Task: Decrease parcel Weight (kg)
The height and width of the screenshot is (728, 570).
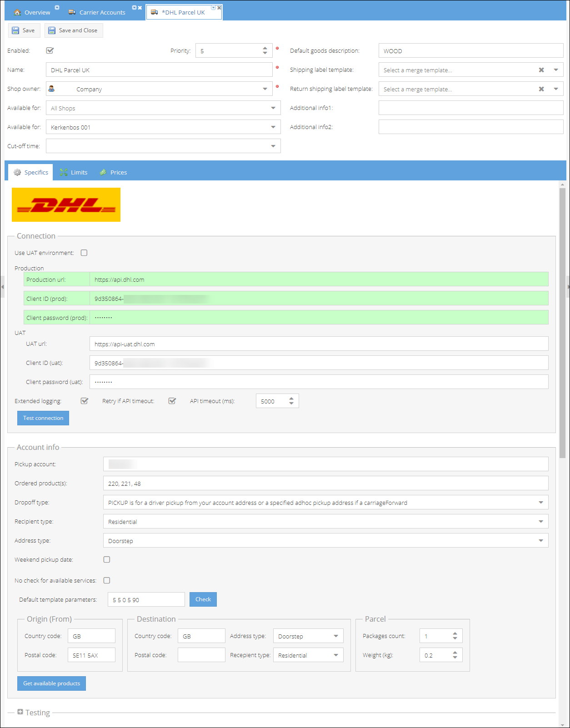Action: pyautogui.click(x=455, y=658)
